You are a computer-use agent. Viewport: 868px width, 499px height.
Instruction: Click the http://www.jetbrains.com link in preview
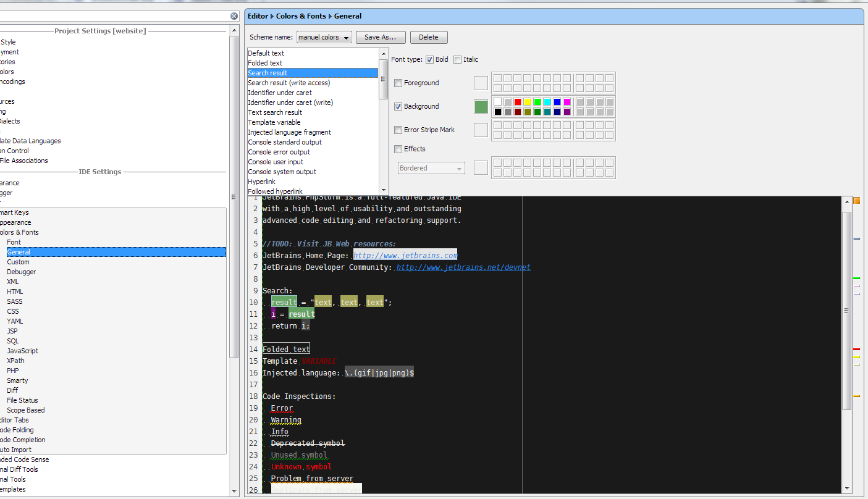(405, 255)
